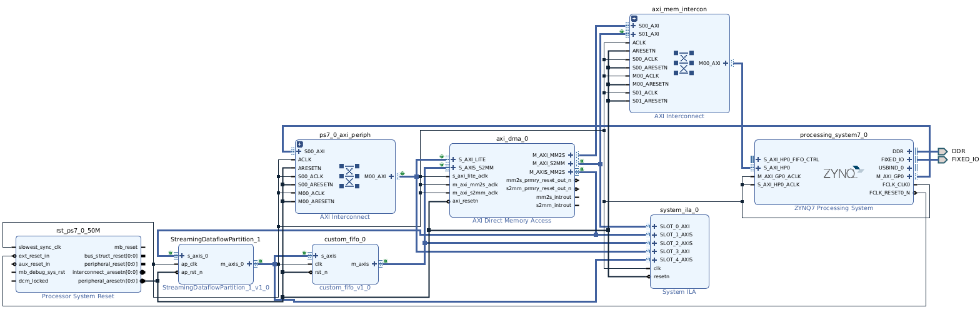Expand SLOT_1_AXIS on system_ila_0

tap(654, 234)
